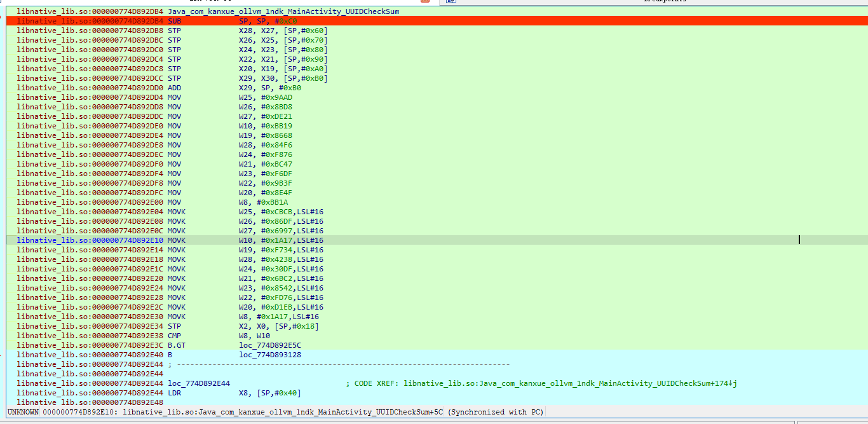Click the MOVK W22, #0xFD76,LSL#16 line
This screenshot has width=868, height=424.
(x=170, y=297)
